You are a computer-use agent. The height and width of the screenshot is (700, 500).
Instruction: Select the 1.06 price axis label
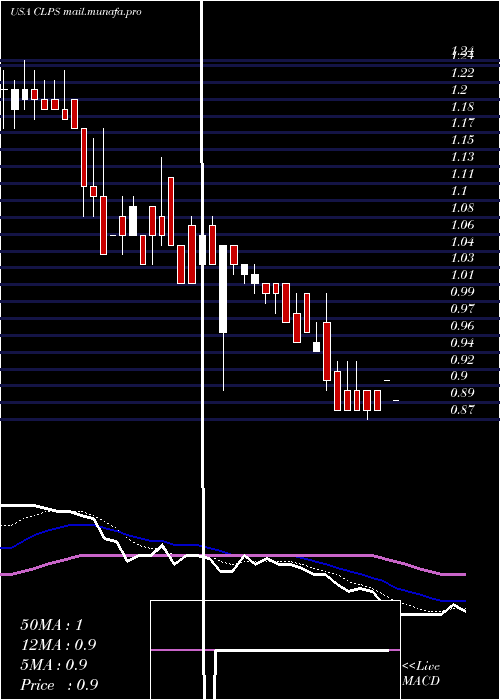click(462, 225)
